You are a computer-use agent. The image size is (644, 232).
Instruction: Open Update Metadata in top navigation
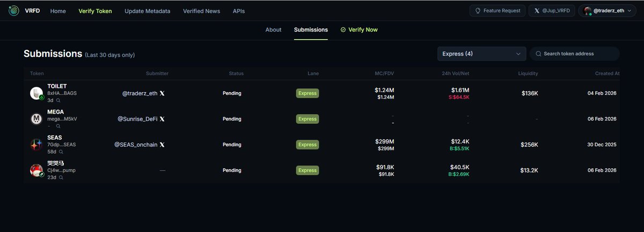[x=148, y=11]
